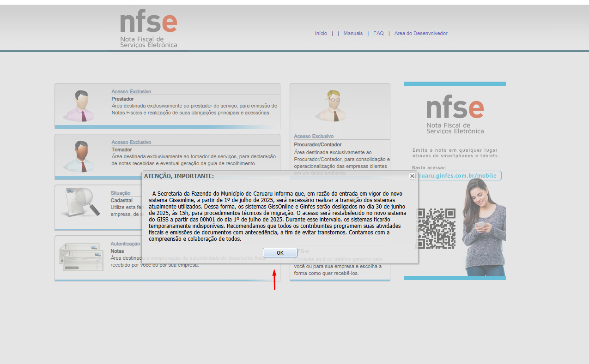The height and width of the screenshot is (364, 589).
Task: Click the Tomador description text
Action: [194, 160]
